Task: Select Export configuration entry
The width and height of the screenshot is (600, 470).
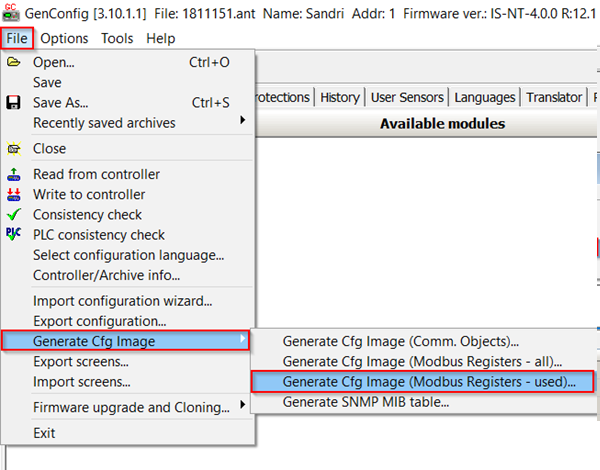Action: point(99,321)
